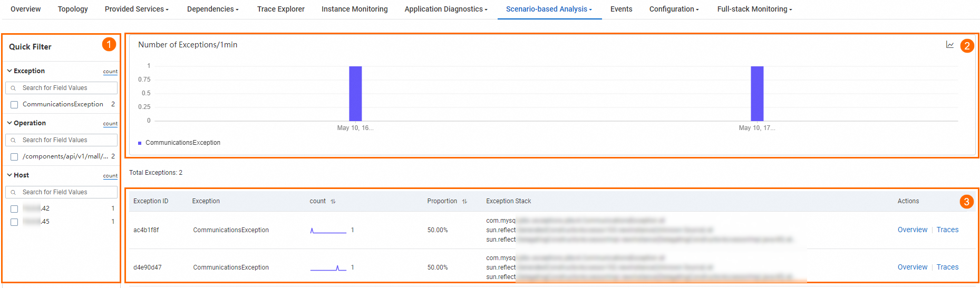Viewport: 980px width, 288px height.
Task: Click the count sparkline for exception d4e90d47
Action: coord(328,267)
